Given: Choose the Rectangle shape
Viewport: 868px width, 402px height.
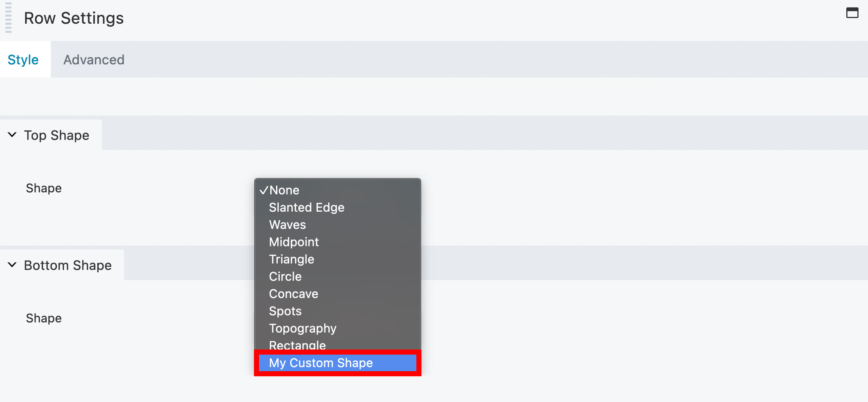Looking at the screenshot, I should [297, 345].
